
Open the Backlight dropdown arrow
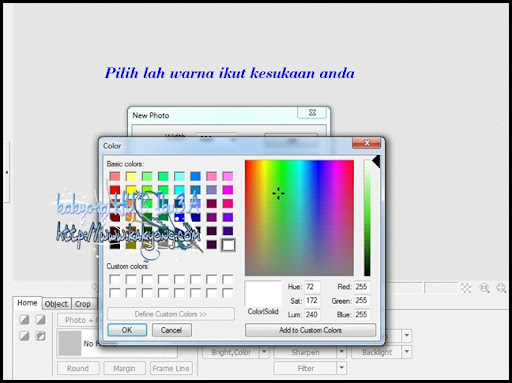click(407, 352)
